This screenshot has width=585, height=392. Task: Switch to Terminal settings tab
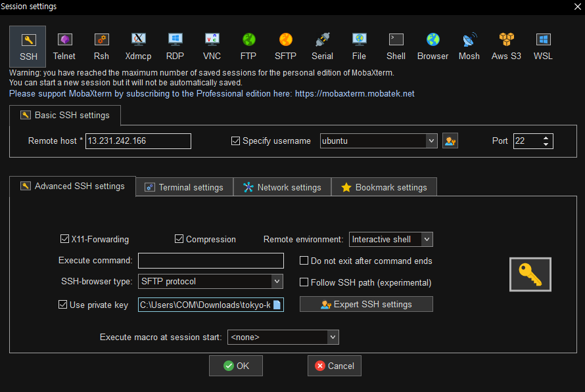coord(184,187)
